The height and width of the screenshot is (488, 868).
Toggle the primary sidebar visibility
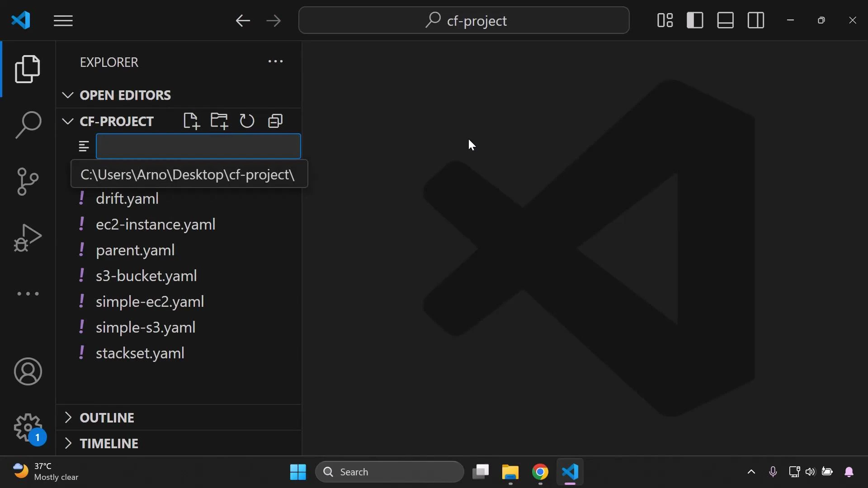click(x=695, y=20)
